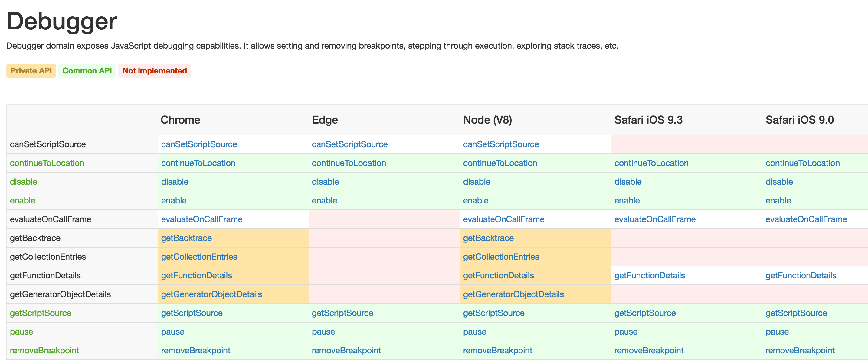868x360 pixels.
Task: Select the Safari iOS 9.0 column header
Action: pos(800,120)
